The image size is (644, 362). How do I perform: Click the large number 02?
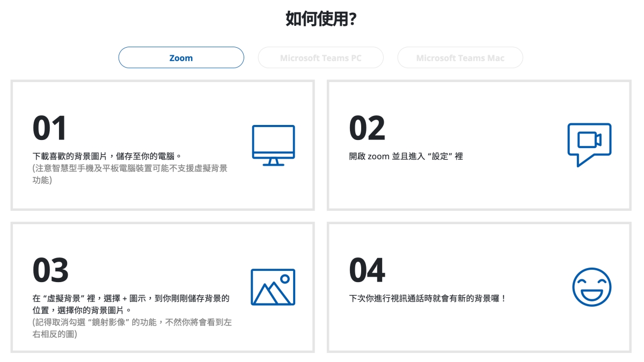(367, 128)
